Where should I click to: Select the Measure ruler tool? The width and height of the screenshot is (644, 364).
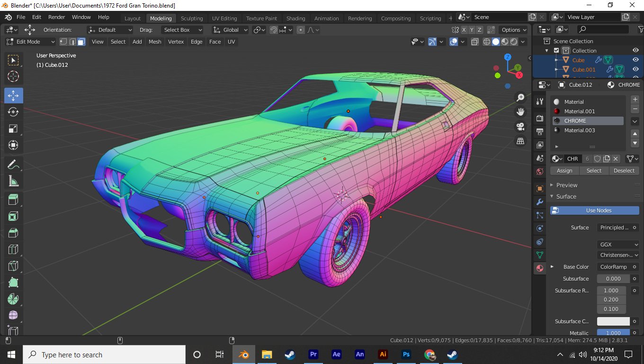point(13,181)
